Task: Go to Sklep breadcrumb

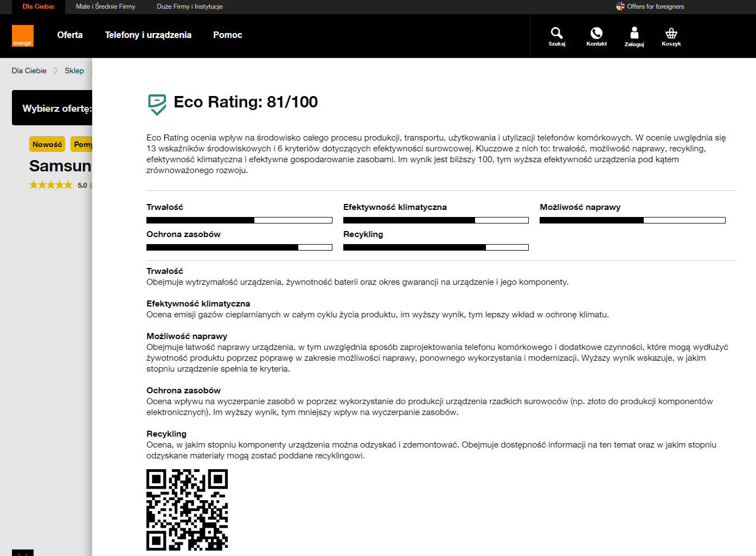Action: tap(74, 71)
